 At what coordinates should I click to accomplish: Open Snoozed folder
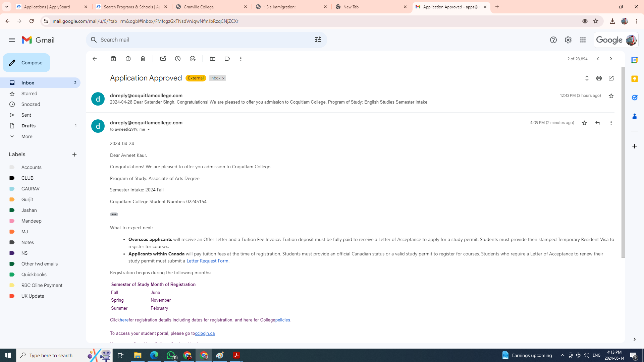pos(40,104)
